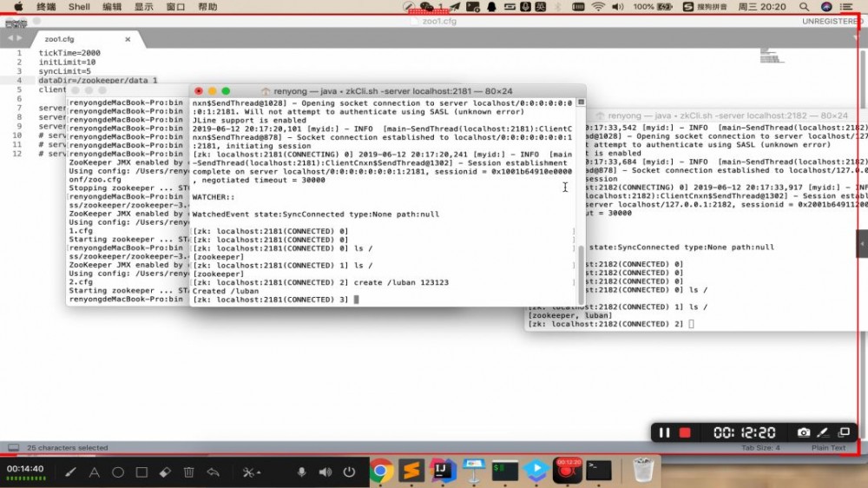
Task: Open Keynote from the Dock
Action: 474,471
